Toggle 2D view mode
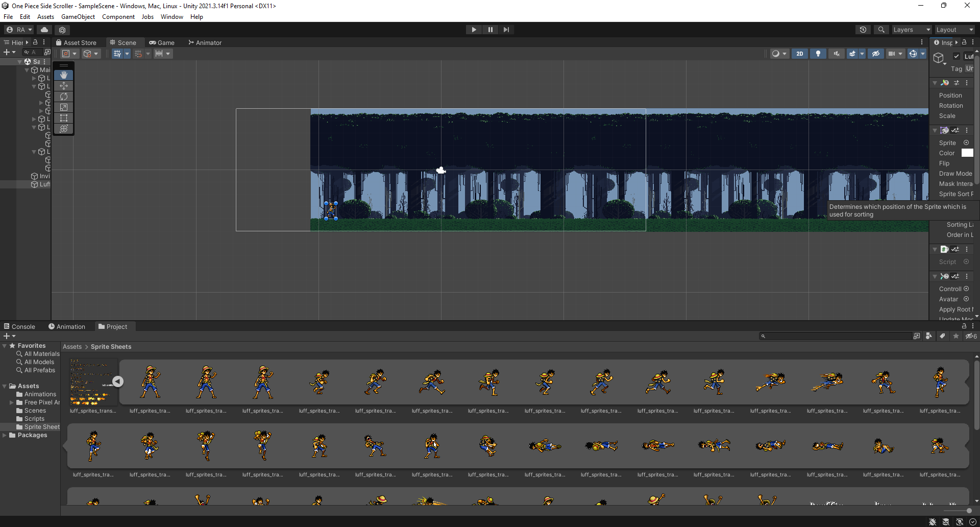 [x=800, y=54]
